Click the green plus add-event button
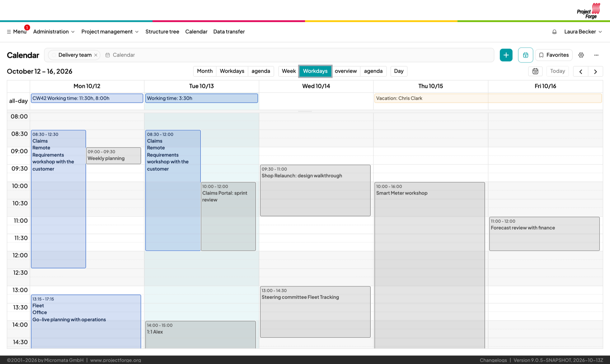610x364 pixels. coord(506,55)
